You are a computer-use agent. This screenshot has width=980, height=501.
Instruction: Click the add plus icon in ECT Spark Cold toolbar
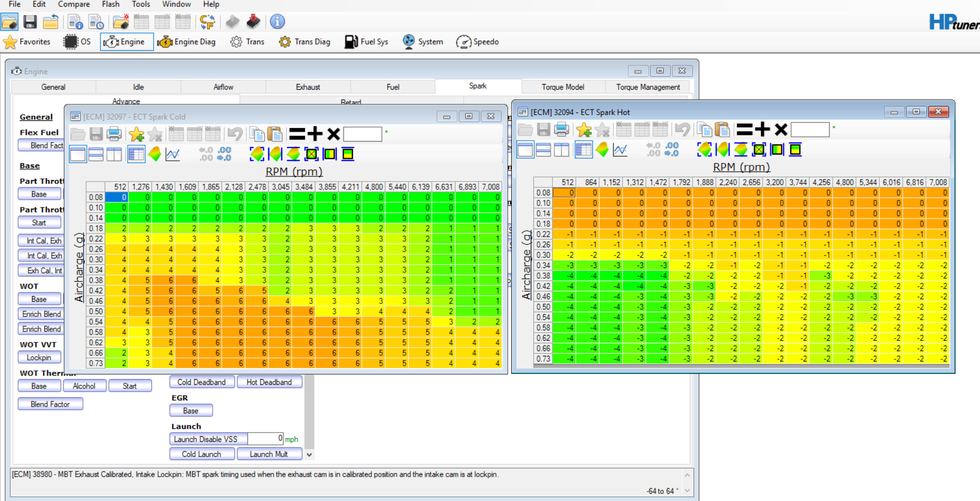[315, 134]
